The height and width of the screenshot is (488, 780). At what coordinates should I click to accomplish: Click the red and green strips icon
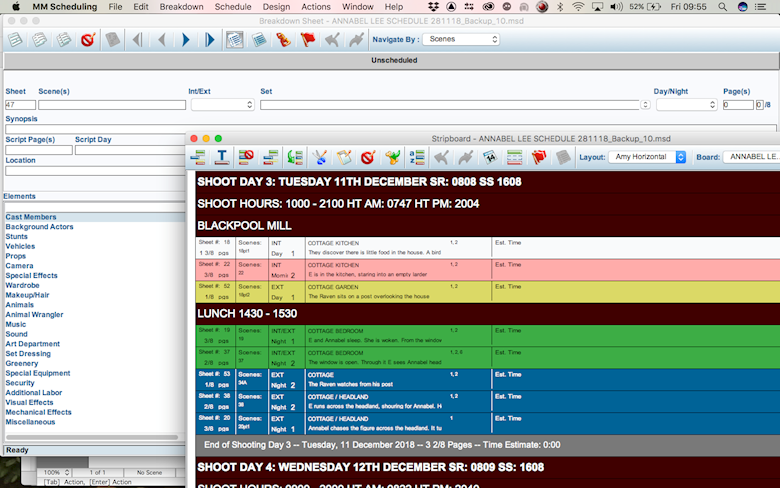(514, 157)
